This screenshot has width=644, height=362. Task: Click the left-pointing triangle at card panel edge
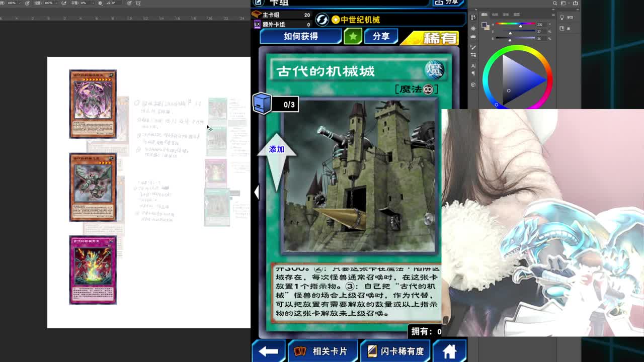[256, 192]
